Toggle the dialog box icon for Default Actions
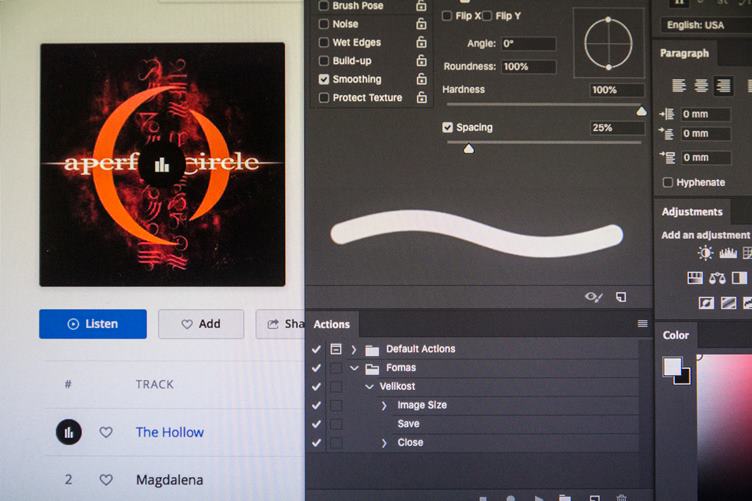The height and width of the screenshot is (501, 752). tap(336, 349)
